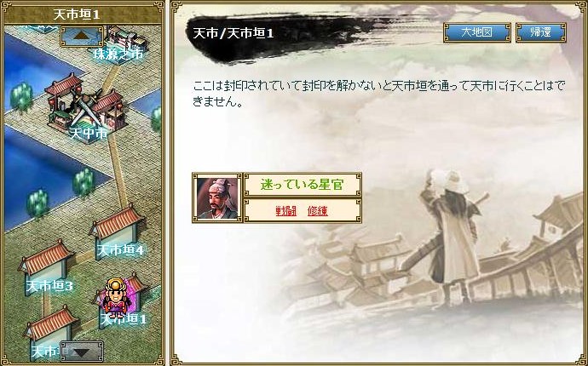
Task: Click the up arrow map scroll button
Action: tap(82, 37)
